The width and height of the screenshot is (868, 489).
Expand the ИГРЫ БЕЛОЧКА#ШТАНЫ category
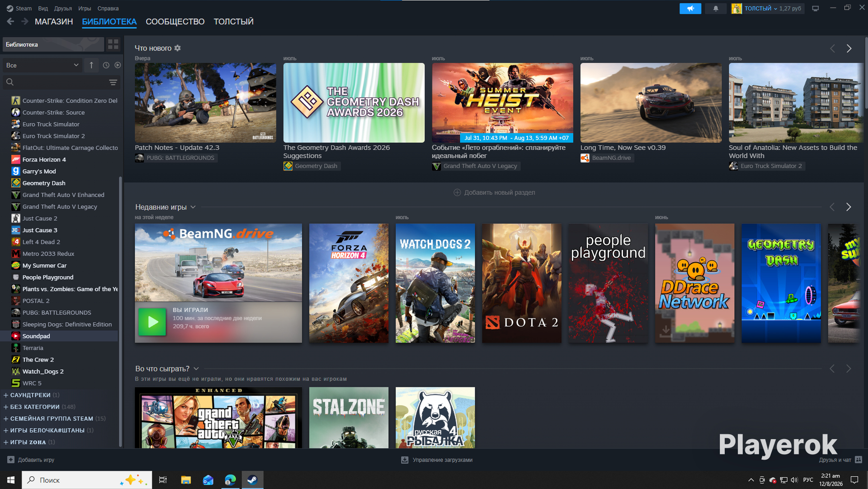click(x=47, y=430)
